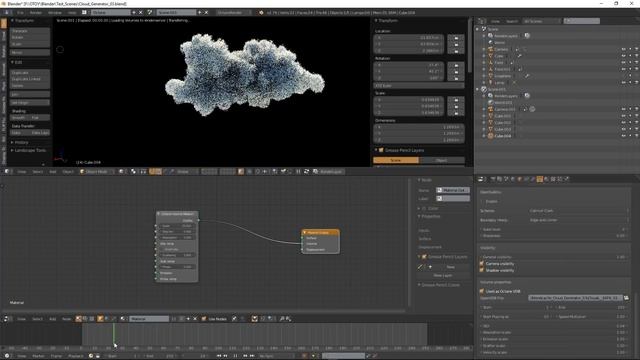Open the XYZ Euler rotation mode dropdown
Image resolution: width=640 pixels, height=360 pixels.
(418, 86)
